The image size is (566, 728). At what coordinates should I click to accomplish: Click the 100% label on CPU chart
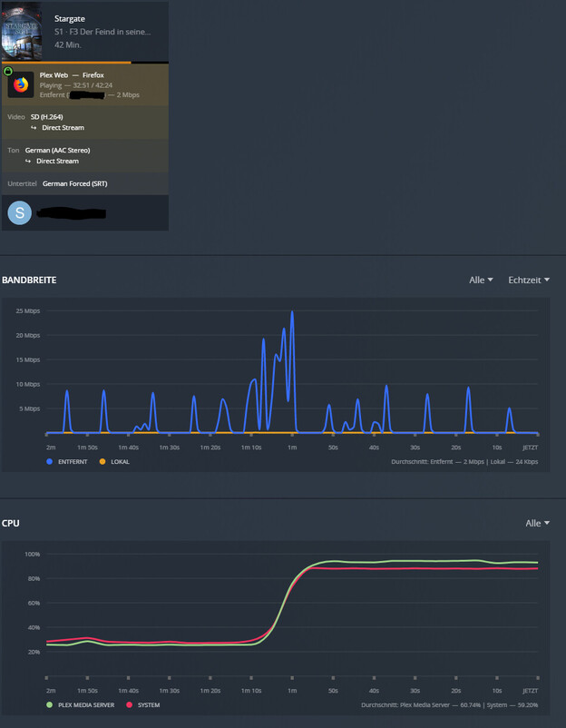pos(33,554)
